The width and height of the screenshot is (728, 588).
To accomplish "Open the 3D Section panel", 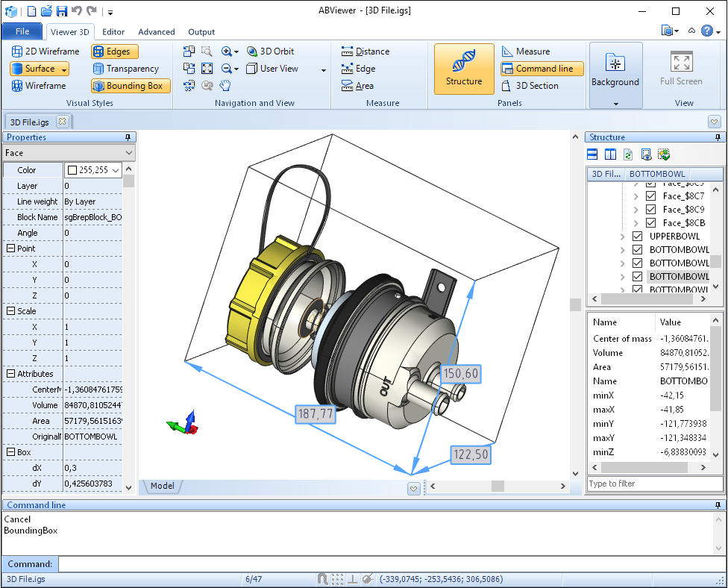I will click(x=530, y=86).
